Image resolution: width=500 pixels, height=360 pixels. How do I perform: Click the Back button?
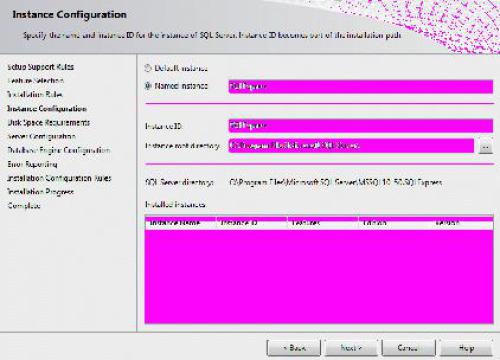point(294,348)
